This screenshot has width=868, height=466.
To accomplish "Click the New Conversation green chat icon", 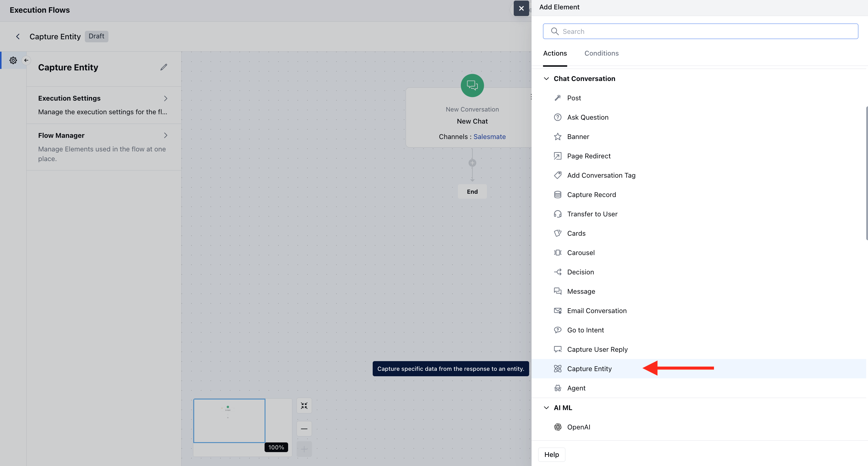I will click(x=472, y=86).
